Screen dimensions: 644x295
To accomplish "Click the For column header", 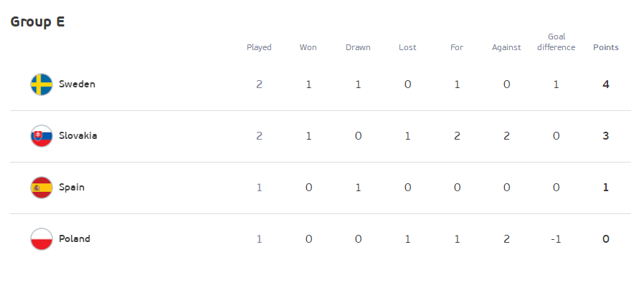I will 457,48.
